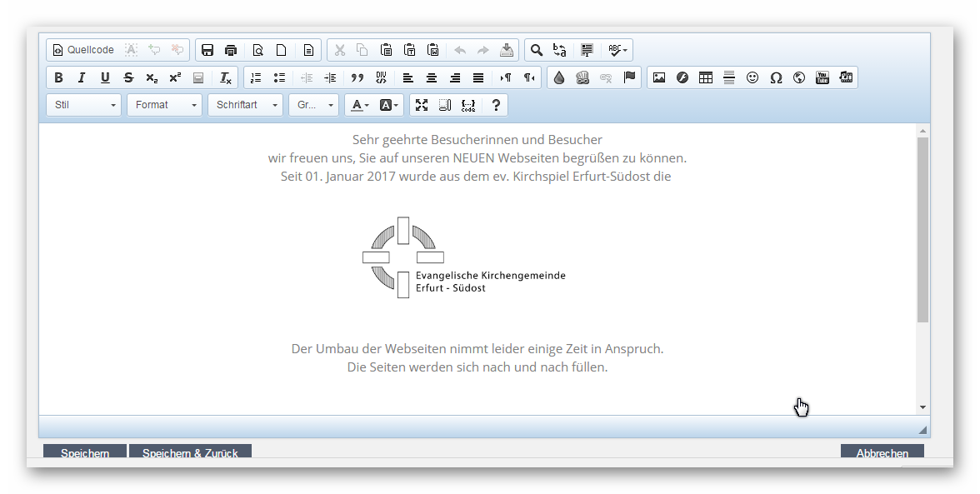Paste from Word icon
This screenshot has height=494, width=980.
432,50
